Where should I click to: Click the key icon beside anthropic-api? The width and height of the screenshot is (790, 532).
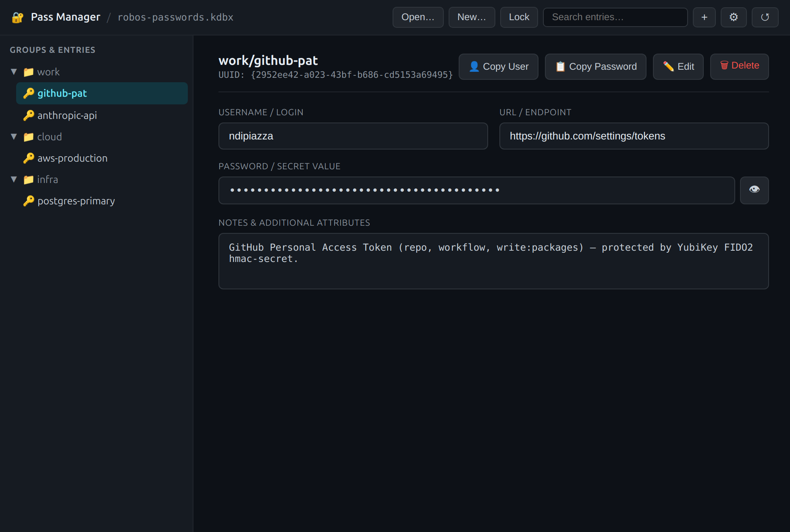(29, 116)
